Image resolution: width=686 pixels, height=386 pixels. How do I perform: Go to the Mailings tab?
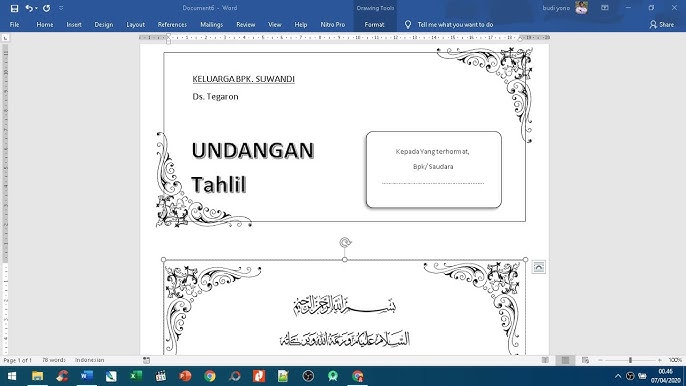pos(211,25)
